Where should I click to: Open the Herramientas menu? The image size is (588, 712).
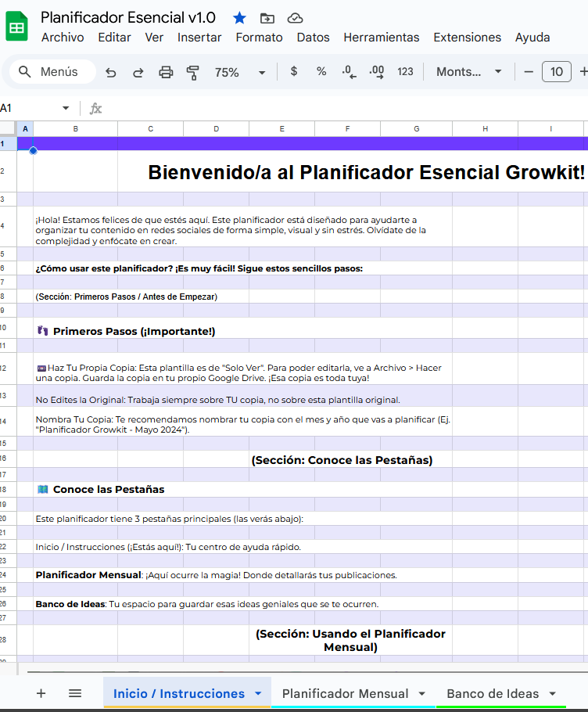tap(381, 38)
